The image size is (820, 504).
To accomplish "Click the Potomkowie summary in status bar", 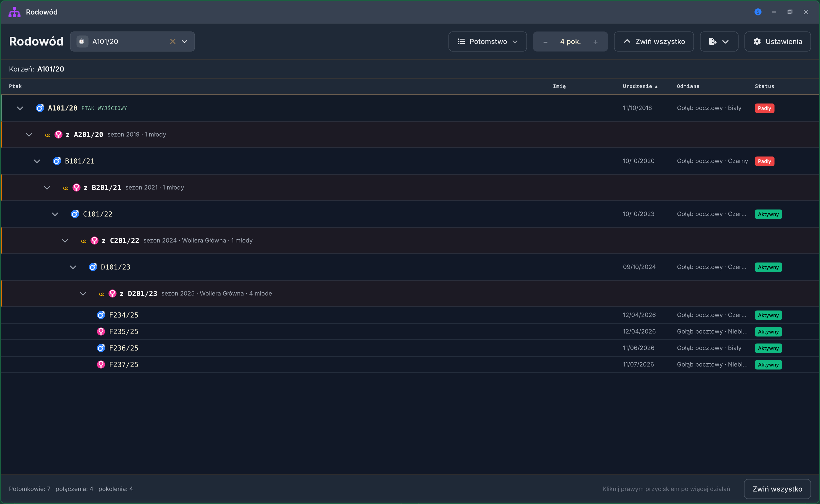I will 71,489.
